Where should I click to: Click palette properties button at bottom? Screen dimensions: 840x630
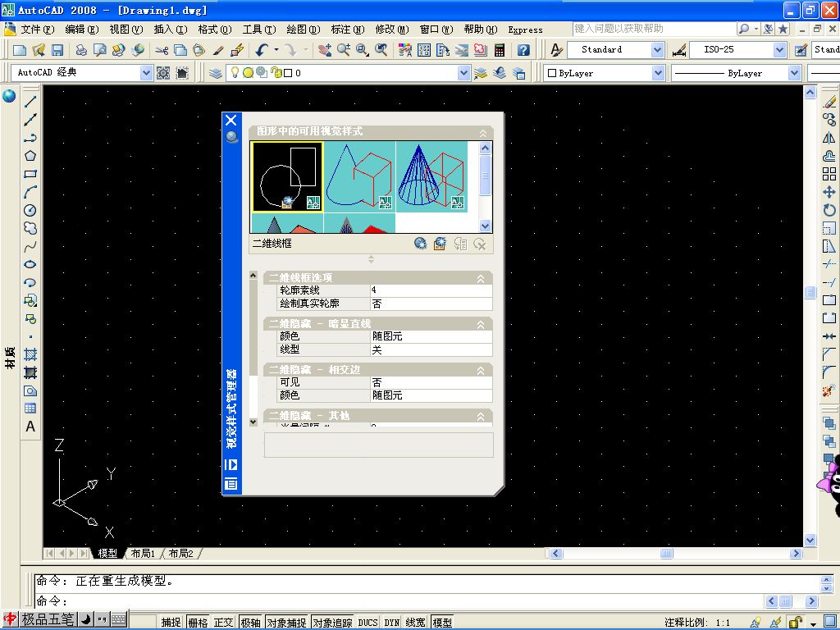tap(231, 484)
